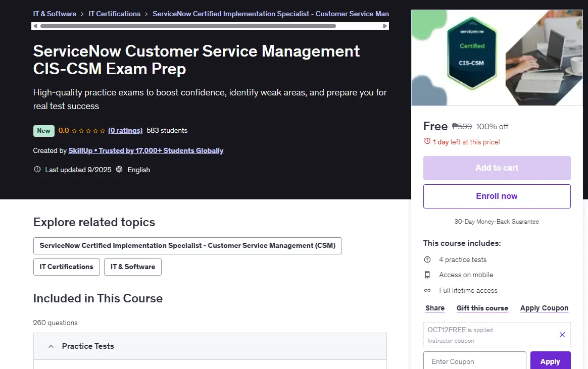Viewport: 588px width, 369px height.
Task: Click the globe language icon
Action: pyautogui.click(x=119, y=169)
